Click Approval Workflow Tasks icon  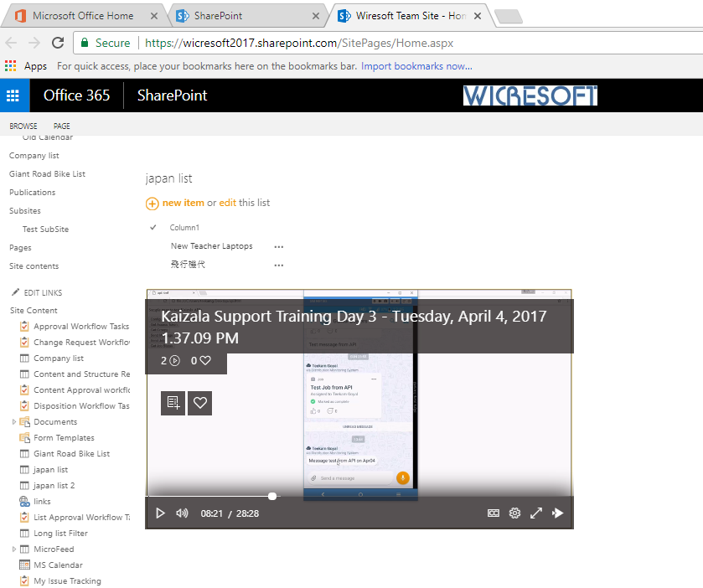[24, 327]
